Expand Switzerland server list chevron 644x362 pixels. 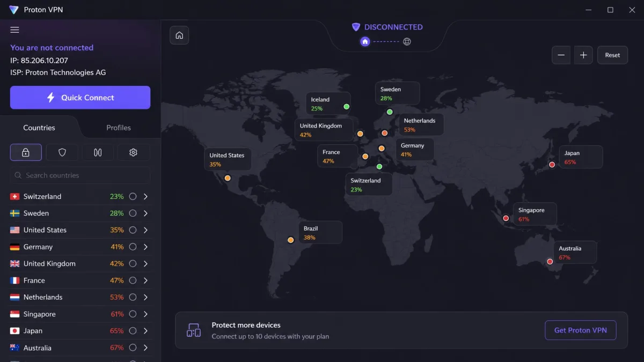[x=145, y=196]
